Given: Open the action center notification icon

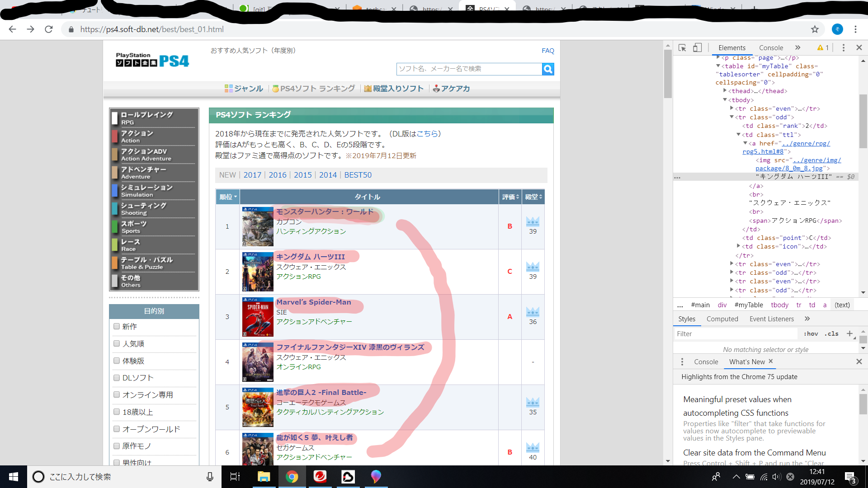Looking at the screenshot, I should [x=850, y=477].
